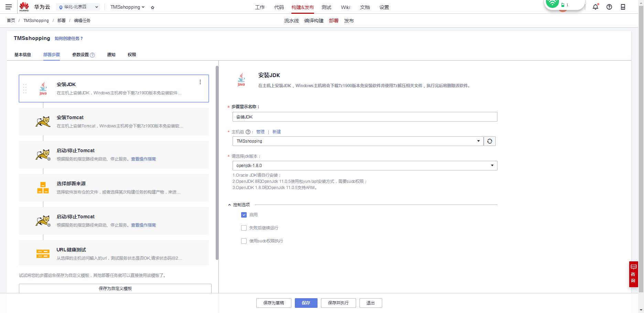Grab the drag handle on 安装JDK step
The height and width of the screenshot is (313, 644).
pyautogui.click(x=25, y=88)
